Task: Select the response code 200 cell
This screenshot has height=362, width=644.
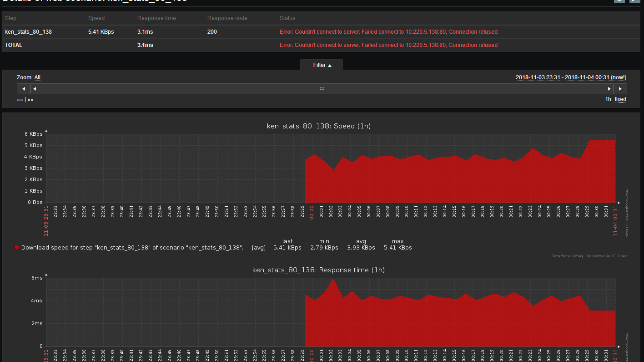Action: click(x=212, y=32)
